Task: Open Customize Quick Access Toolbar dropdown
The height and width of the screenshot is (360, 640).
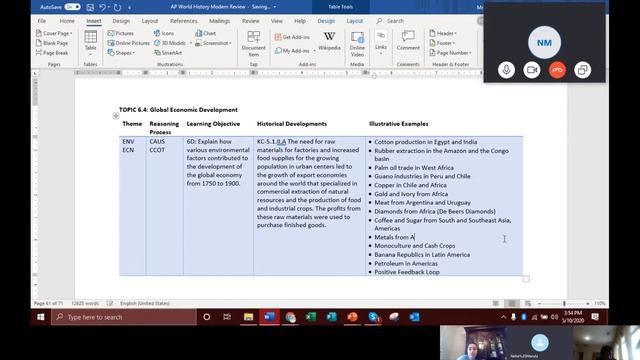Action: coord(130,8)
